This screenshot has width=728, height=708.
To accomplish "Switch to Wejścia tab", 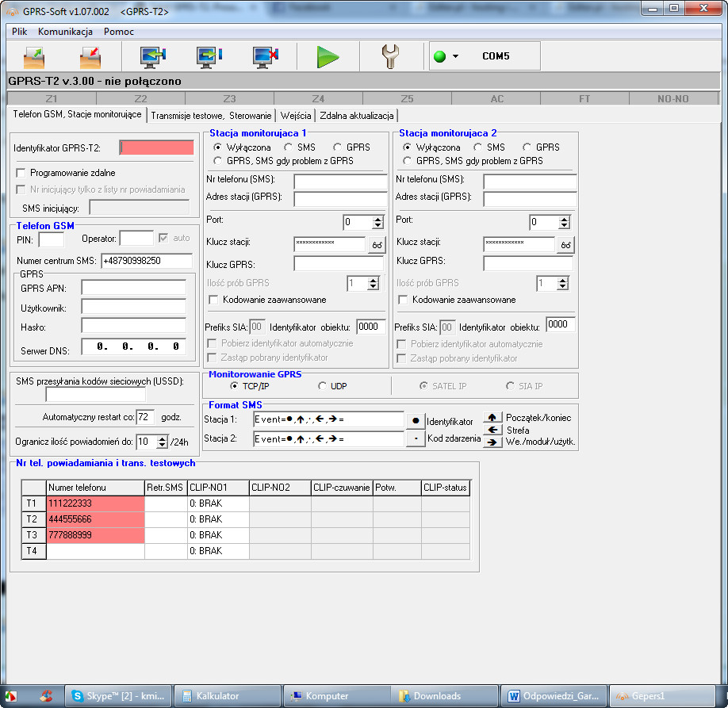I will click(x=296, y=116).
